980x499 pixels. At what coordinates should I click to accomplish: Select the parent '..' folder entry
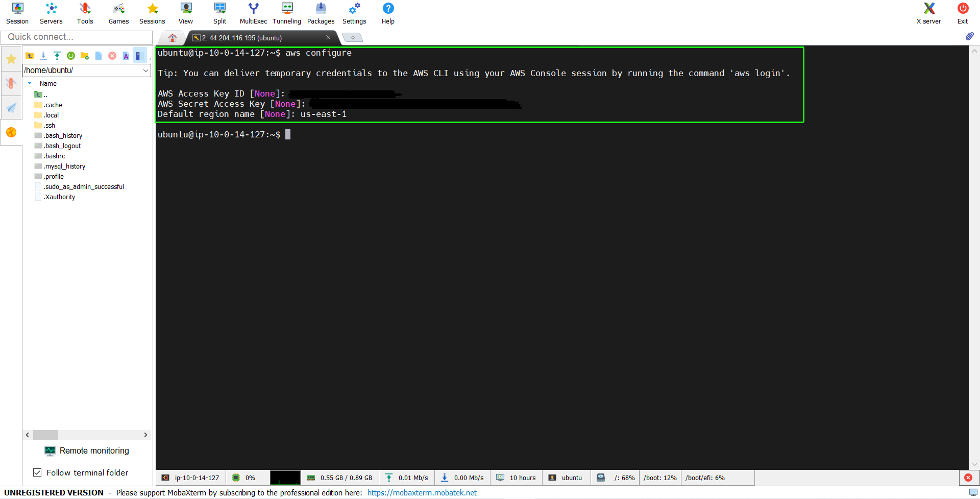(x=41, y=94)
